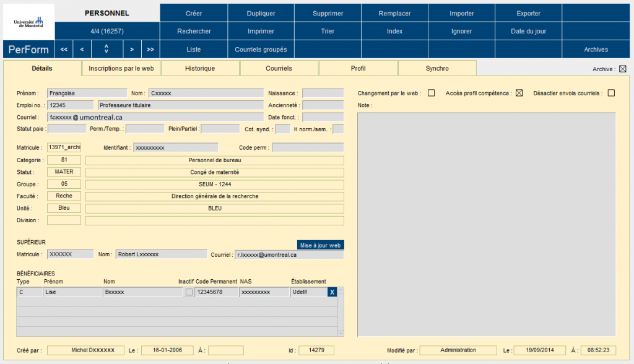This screenshot has height=364, width=634.
Task: Click the Université de Montréal logo
Action: coord(28,22)
